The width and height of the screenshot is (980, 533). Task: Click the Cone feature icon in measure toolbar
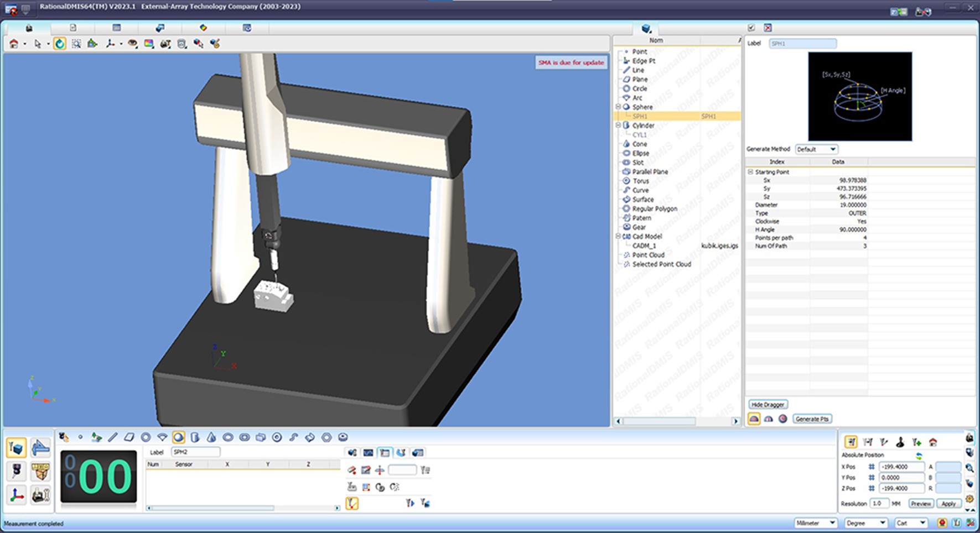(x=211, y=437)
